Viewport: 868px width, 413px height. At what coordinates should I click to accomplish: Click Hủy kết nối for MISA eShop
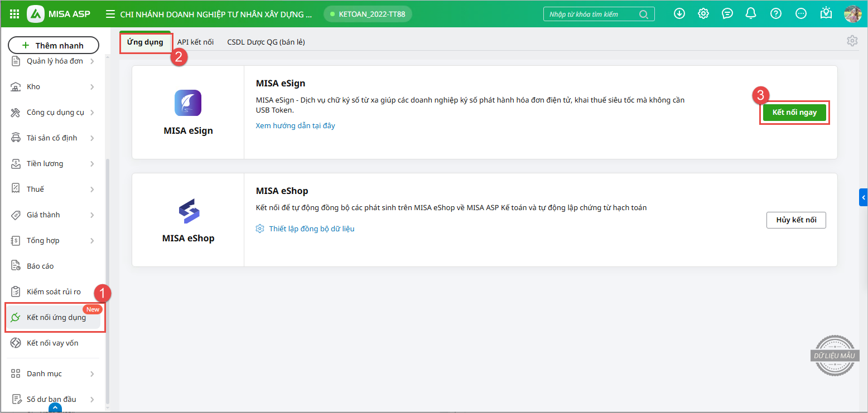(796, 220)
